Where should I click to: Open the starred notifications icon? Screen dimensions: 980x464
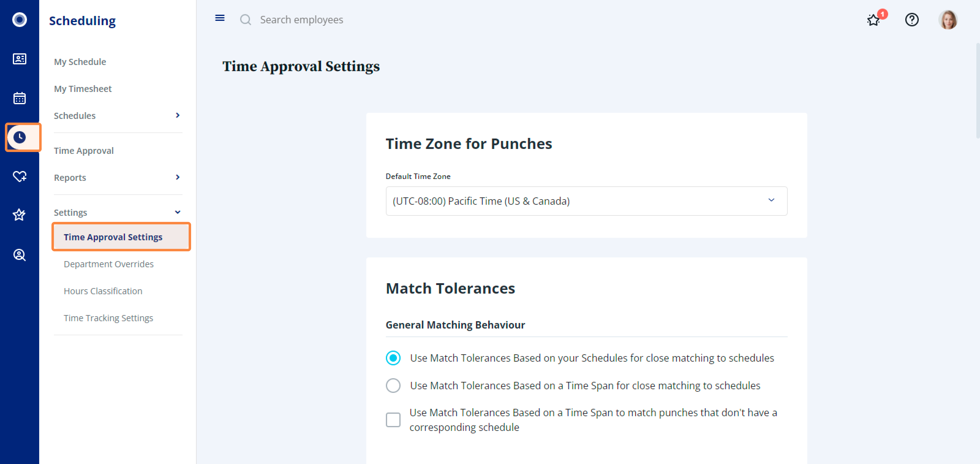click(874, 19)
